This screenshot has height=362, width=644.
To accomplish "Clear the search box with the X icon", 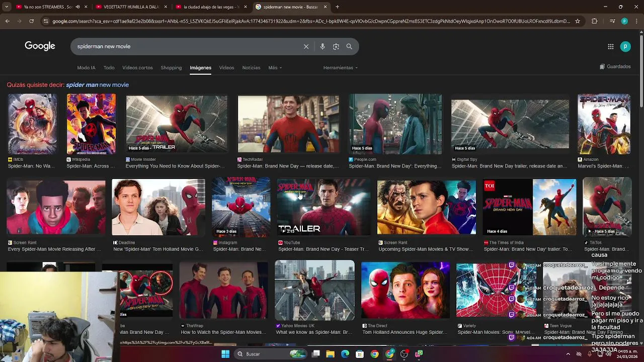I will coord(306,46).
